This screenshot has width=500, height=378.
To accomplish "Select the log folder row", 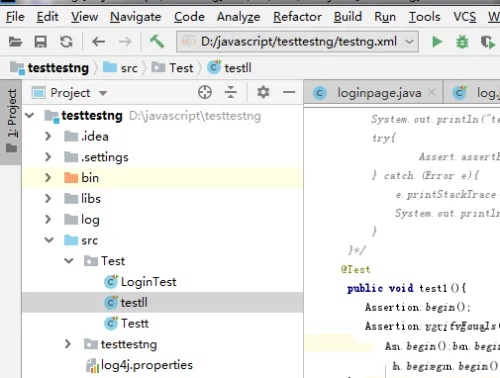I will pos(162,219).
